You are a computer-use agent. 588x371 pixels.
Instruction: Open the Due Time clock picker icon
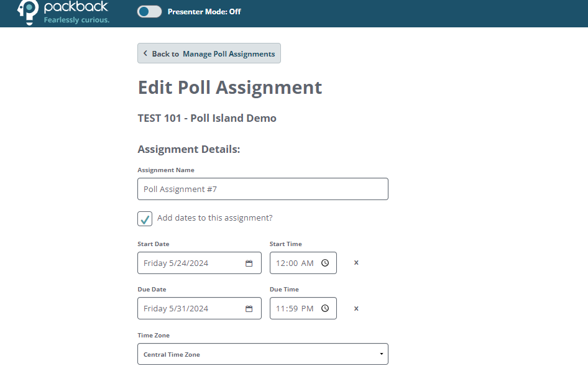324,308
